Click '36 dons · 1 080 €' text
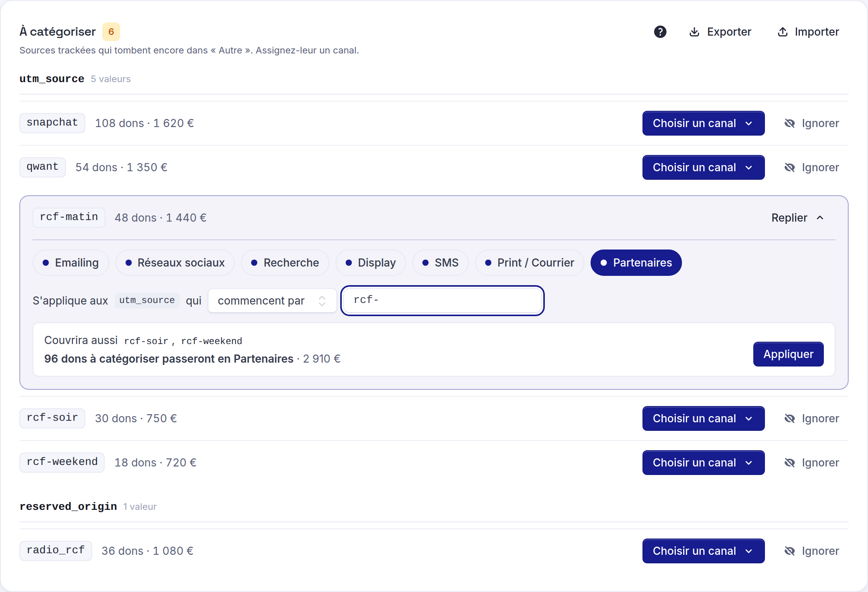The width and height of the screenshot is (868, 592). click(x=147, y=551)
